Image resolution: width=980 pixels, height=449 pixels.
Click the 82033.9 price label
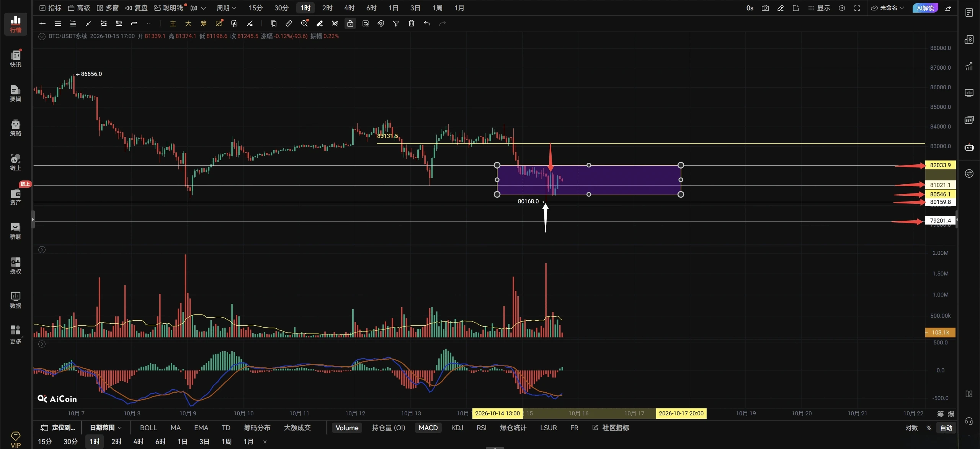click(x=940, y=165)
